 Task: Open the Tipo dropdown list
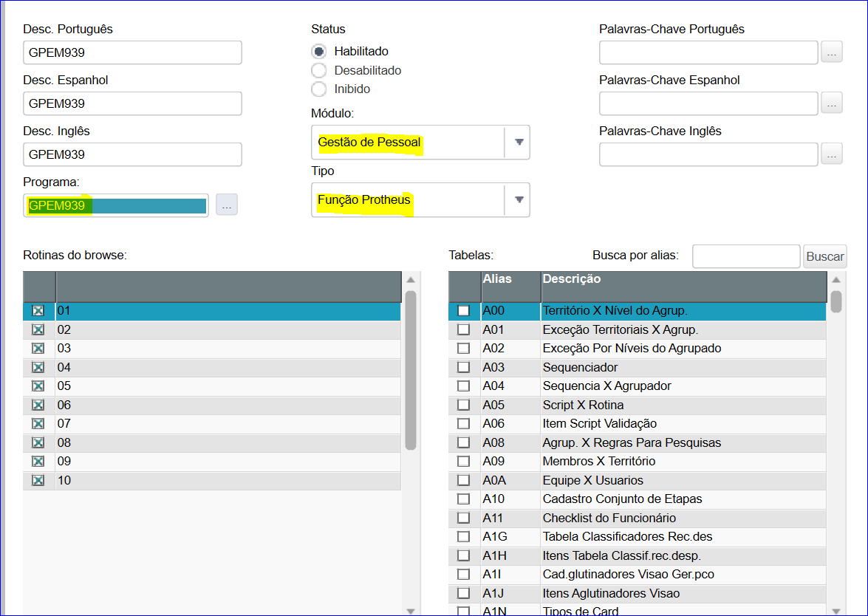tap(519, 199)
